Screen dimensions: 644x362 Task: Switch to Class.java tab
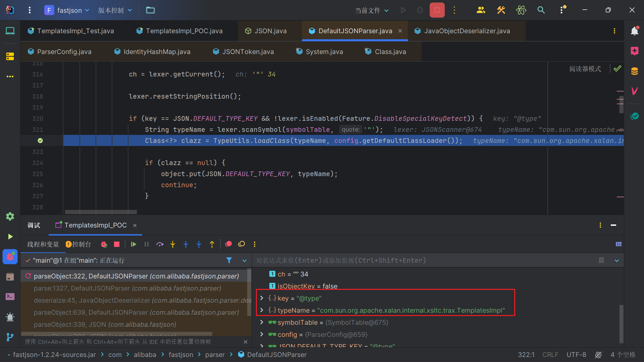pos(386,52)
